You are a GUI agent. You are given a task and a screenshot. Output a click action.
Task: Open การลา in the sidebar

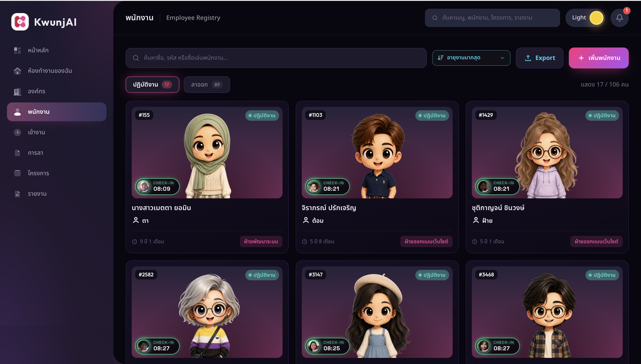point(57,153)
